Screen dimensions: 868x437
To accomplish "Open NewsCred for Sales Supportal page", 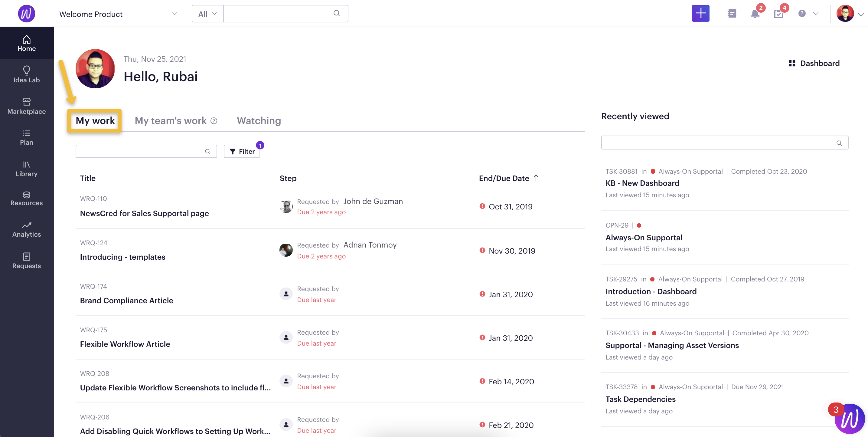I will [x=144, y=213].
